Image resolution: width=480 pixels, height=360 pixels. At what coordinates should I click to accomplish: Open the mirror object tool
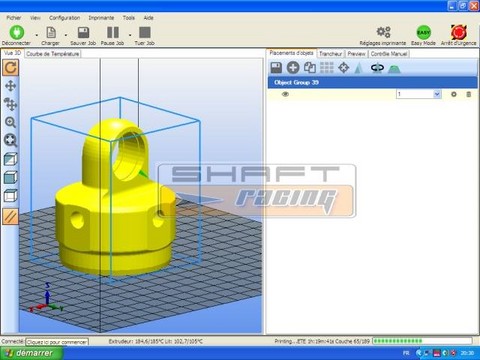377,68
